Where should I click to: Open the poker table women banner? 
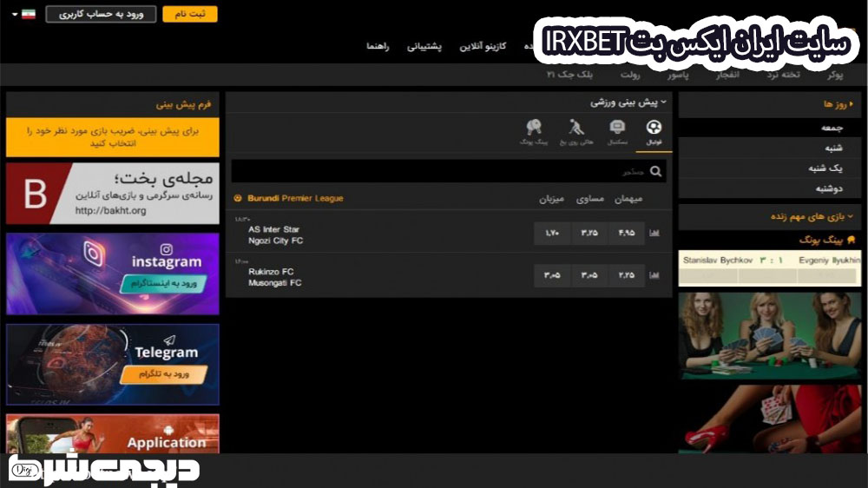pyautogui.click(x=770, y=336)
